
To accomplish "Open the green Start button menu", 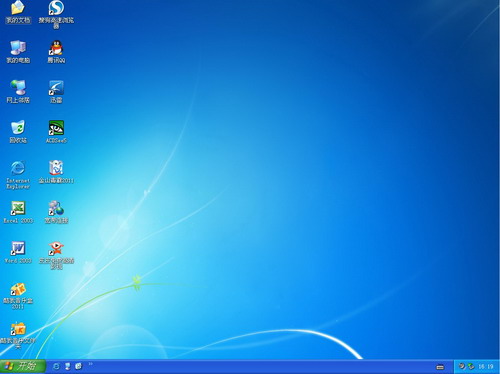I will point(22,366).
